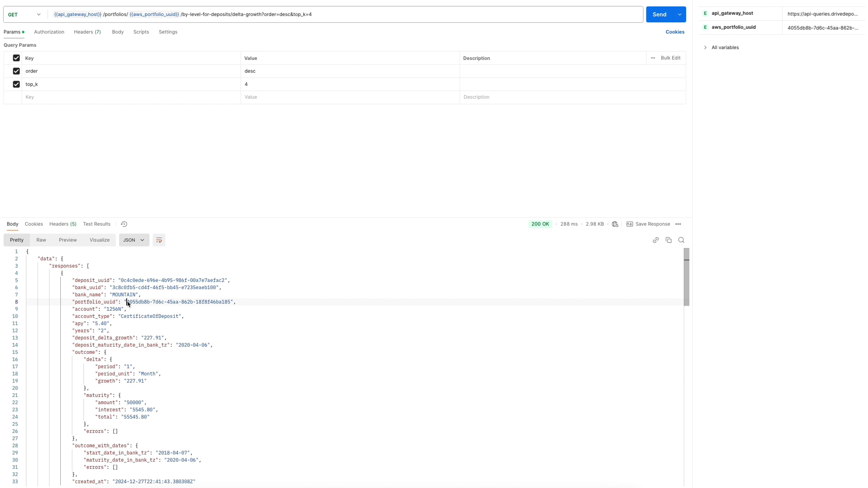Click the "created_at" timestamp line
This screenshot has width=868, height=488.
click(134, 481)
